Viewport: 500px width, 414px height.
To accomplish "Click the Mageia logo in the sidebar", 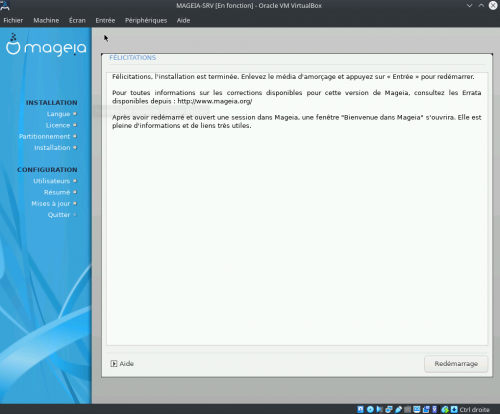I will [46, 45].
